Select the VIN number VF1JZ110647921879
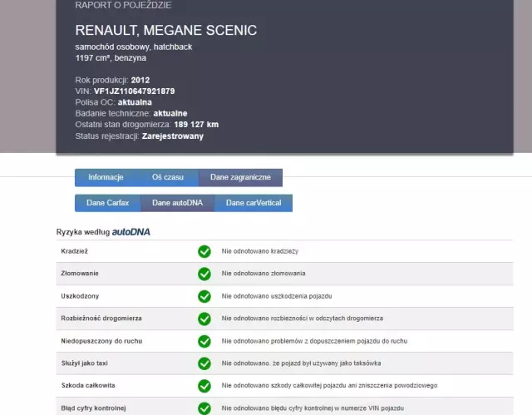This screenshot has width=532, height=415. [135, 91]
